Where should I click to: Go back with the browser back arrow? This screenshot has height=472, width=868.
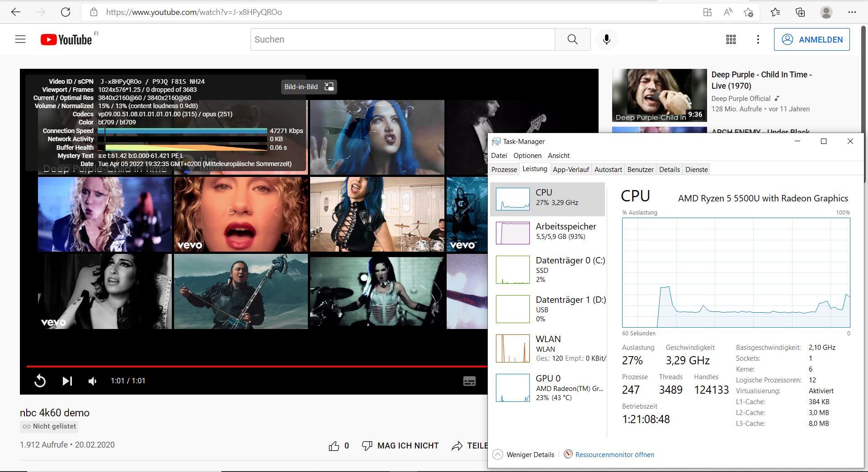pyautogui.click(x=16, y=12)
